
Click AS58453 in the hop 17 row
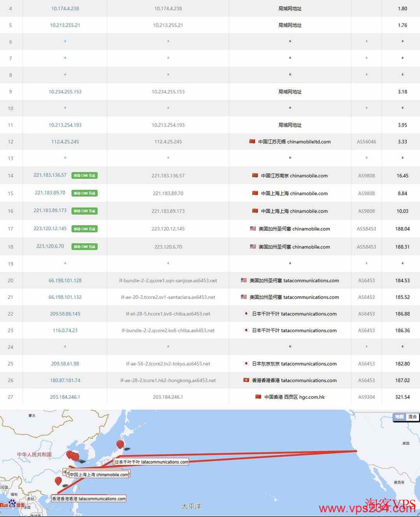click(x=366, y=229)
